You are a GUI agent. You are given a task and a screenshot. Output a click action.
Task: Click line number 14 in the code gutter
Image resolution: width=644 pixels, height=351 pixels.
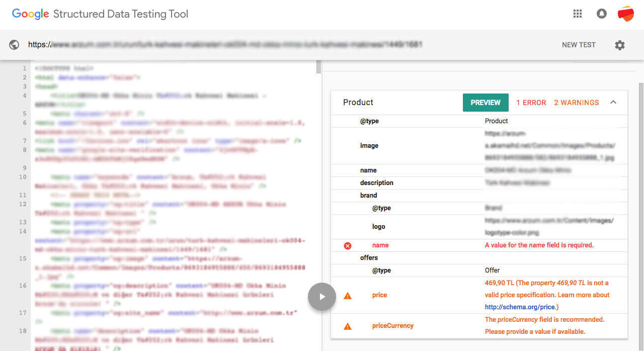tap(23, 231)
